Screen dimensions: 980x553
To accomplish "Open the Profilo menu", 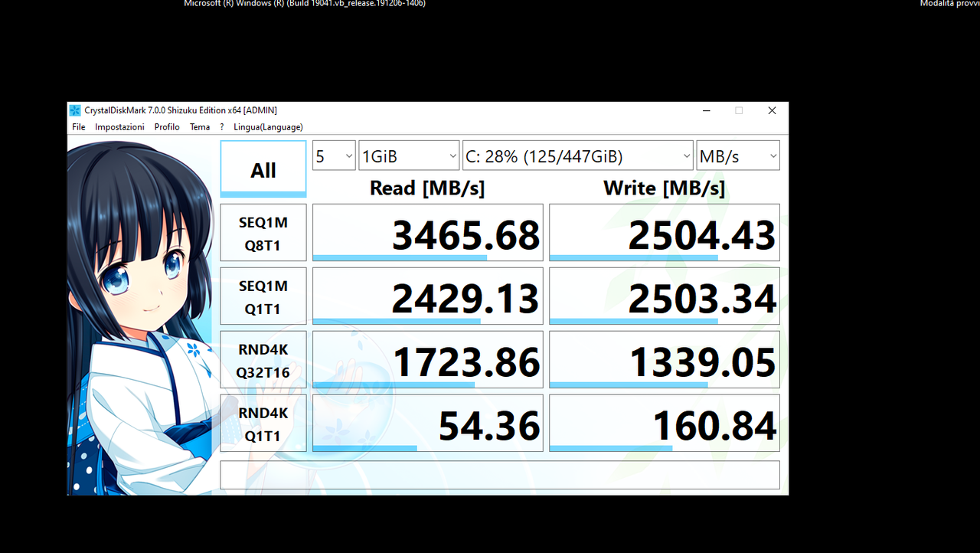I will 167,127.
